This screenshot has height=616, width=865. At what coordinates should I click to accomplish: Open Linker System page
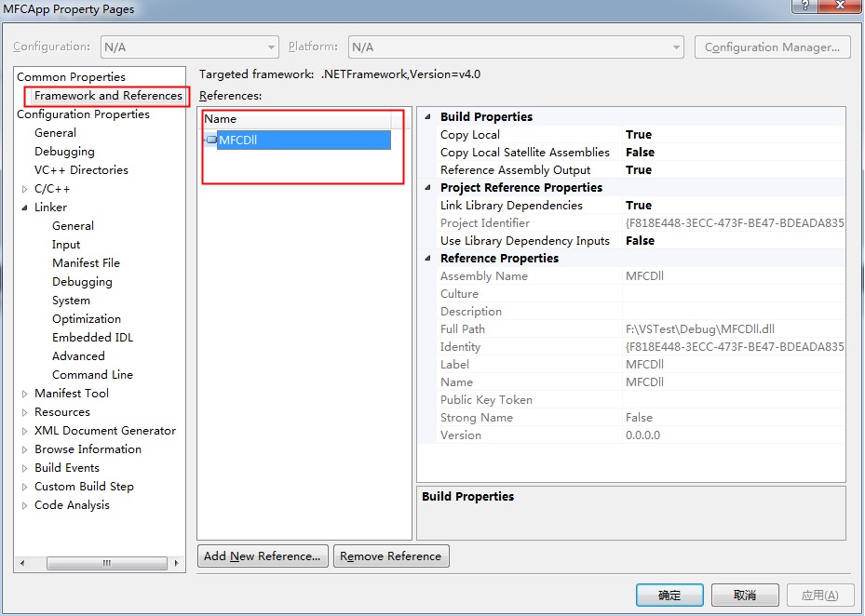pos(71,301)
